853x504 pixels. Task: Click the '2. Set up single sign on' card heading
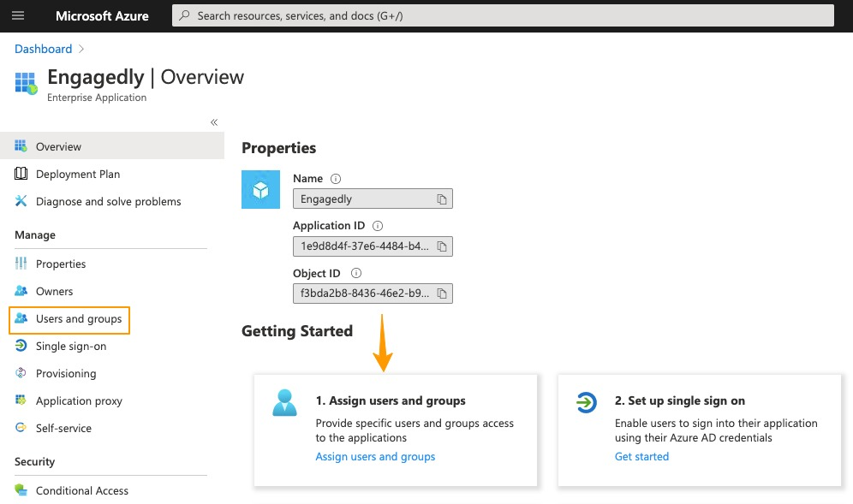(680, 400)
